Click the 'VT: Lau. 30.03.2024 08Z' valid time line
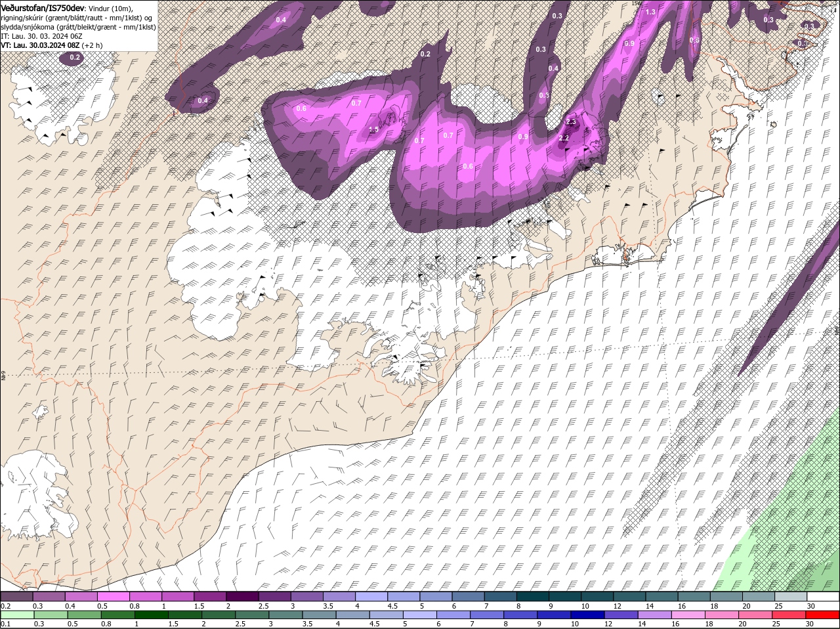Viewport: 840px width, 629px height. (x=41, y=45)
